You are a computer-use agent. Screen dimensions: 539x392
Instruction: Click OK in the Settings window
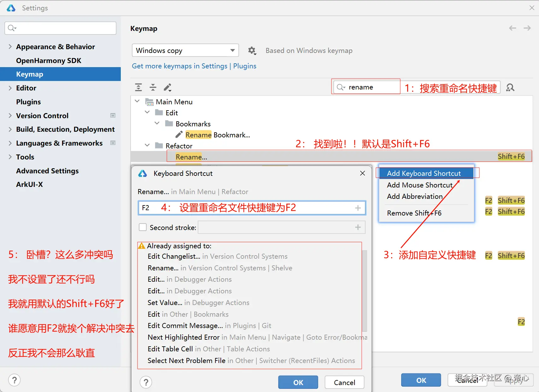pyautogui.click(x=421, y=380)
